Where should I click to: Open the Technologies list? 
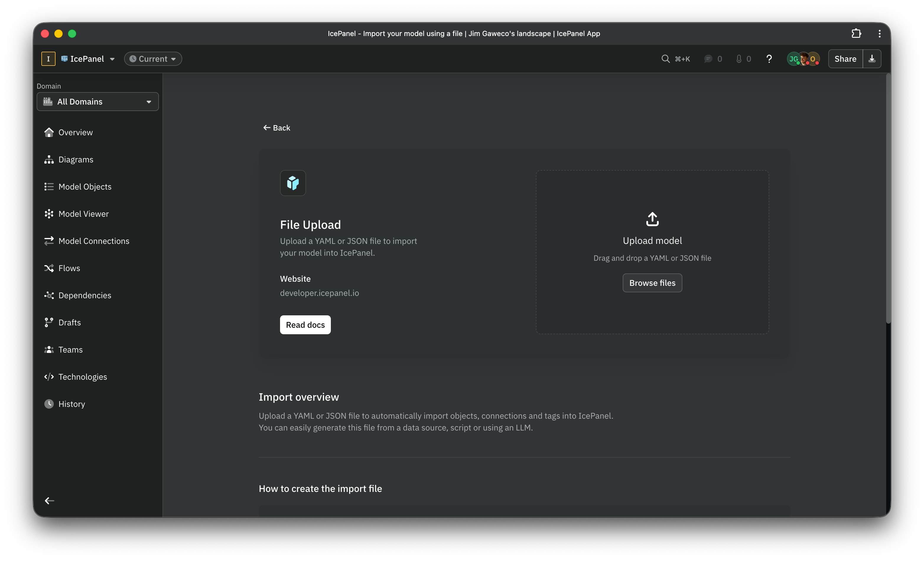pyautogui.click(x=82, y=377)
